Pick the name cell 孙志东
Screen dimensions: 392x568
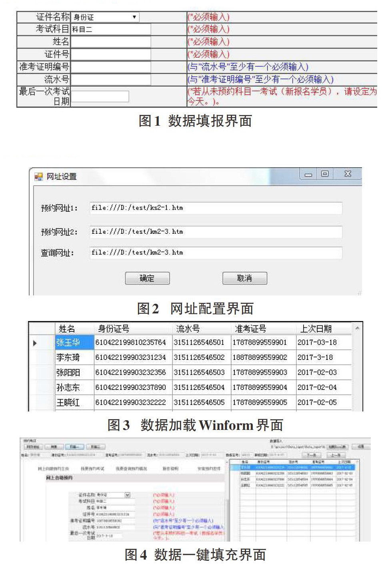74,387
